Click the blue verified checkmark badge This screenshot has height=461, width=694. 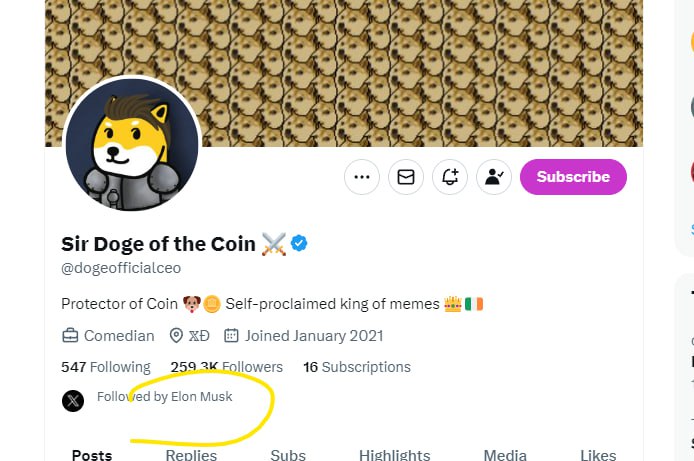(x=299, y=243)
